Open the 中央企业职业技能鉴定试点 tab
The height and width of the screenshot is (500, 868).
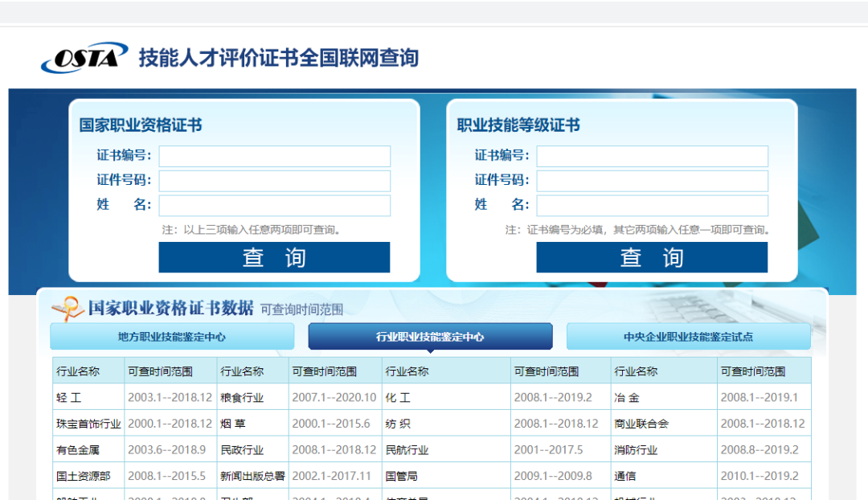(x=688, y=337)
